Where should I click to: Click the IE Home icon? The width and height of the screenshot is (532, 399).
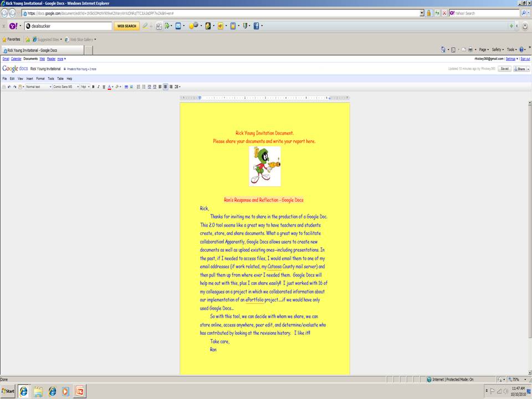click(443, 49)
